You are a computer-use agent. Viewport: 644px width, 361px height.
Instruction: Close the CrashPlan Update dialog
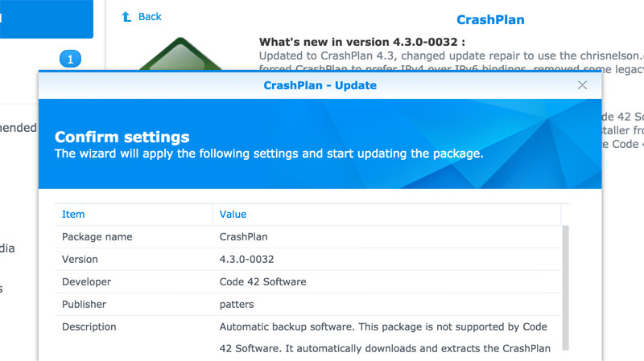click(x=582, y=85)
